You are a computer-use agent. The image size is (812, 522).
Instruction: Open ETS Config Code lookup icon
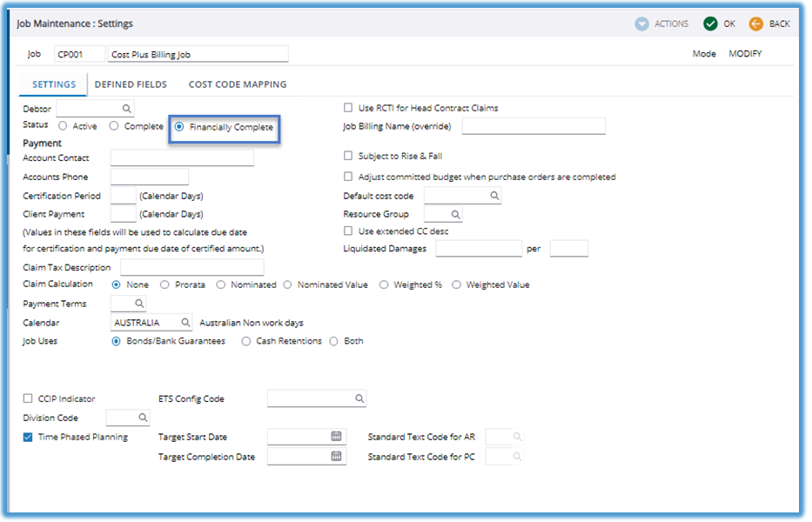click(359, 399)
